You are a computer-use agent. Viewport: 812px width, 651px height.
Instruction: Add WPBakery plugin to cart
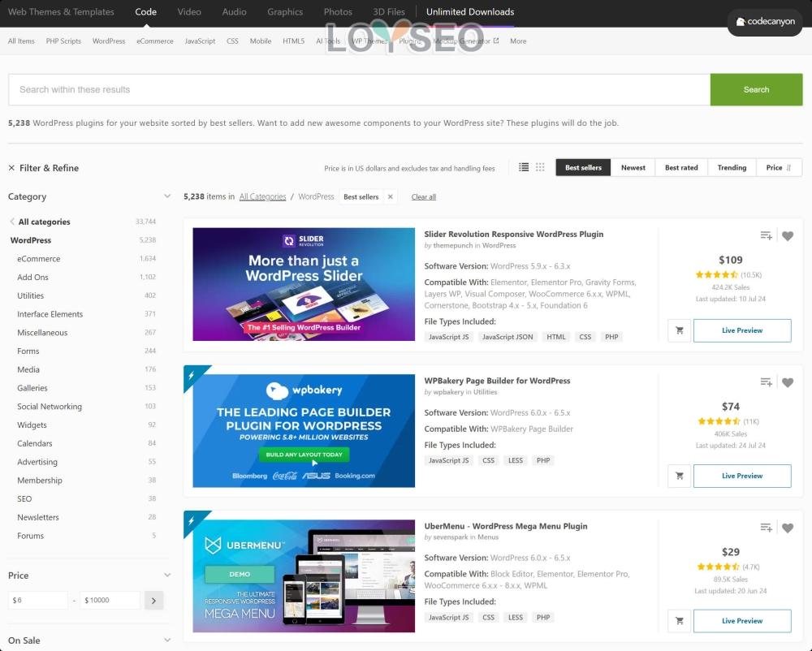coord(679,476)
